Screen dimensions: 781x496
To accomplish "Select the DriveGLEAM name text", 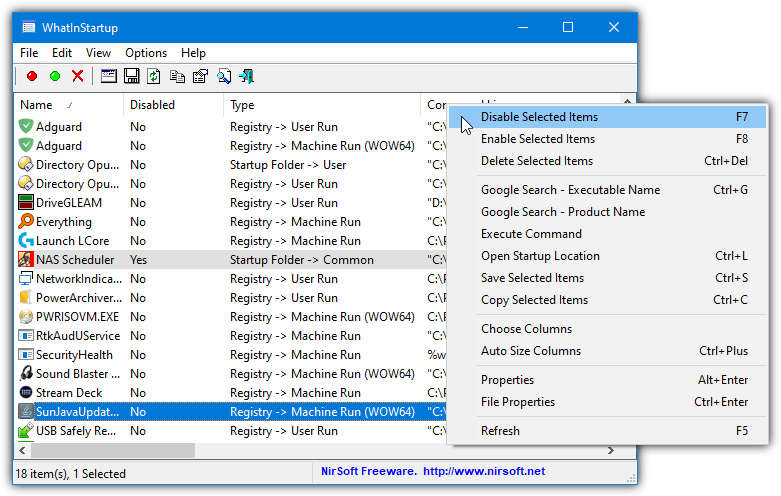I will (x=69, y=203).
